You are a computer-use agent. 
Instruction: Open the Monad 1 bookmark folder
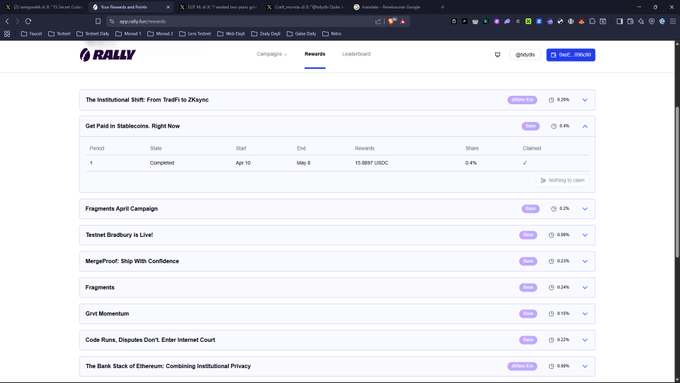click(x=128, y=33)
